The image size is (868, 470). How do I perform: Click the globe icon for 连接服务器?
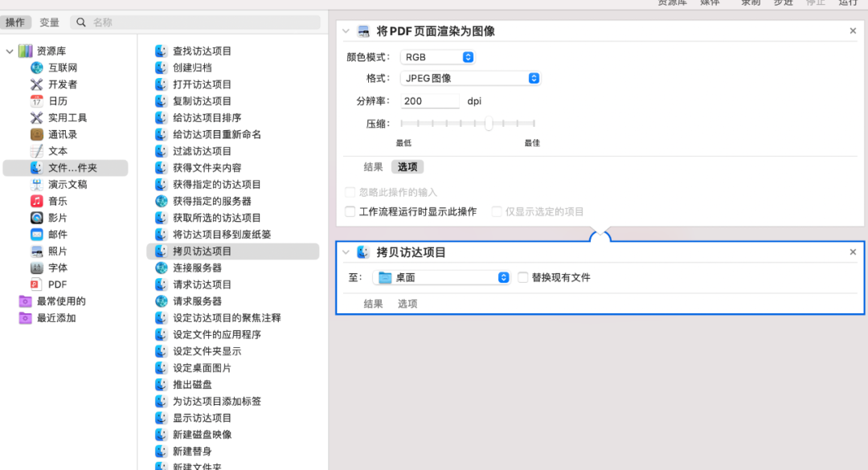pos(161,268)
